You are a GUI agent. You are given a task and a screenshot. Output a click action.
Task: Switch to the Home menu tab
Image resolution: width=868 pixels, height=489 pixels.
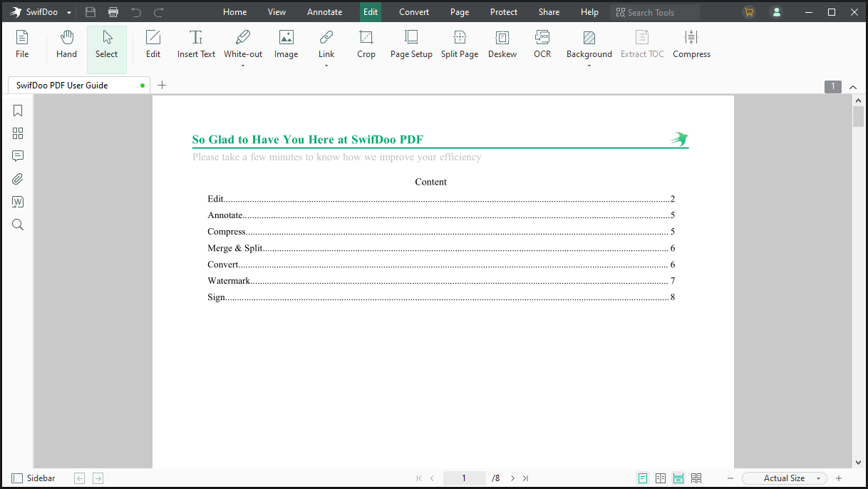235,12
